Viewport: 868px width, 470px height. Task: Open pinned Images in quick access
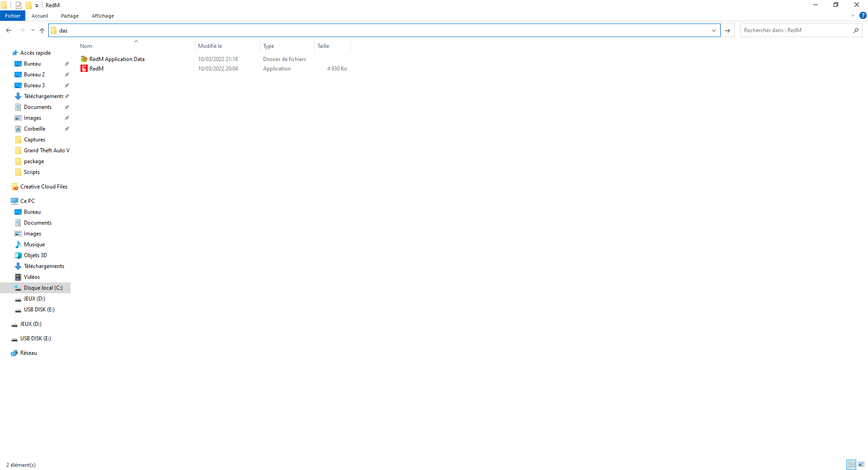(33, 118)
